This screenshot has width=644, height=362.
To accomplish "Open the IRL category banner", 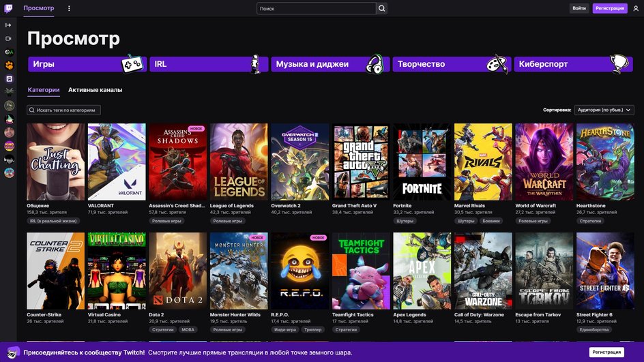I will click(209, 64).
